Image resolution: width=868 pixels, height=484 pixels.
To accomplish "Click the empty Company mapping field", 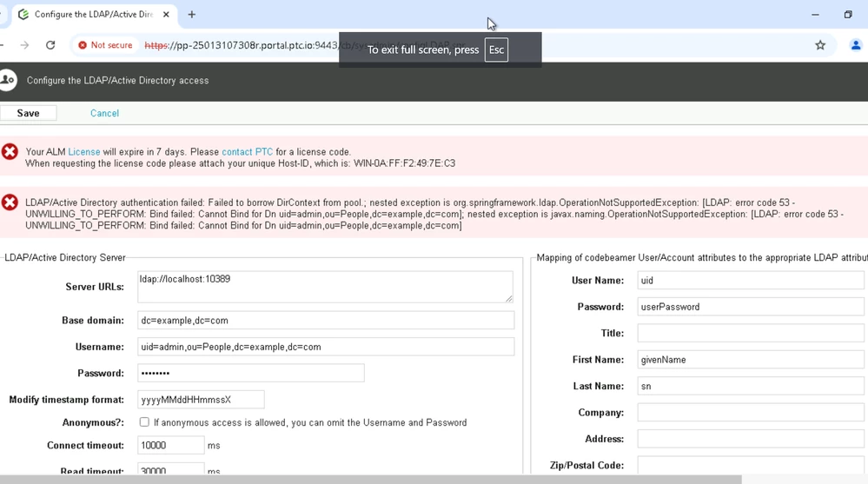I will pyautogui.click(x=751, y=412).
